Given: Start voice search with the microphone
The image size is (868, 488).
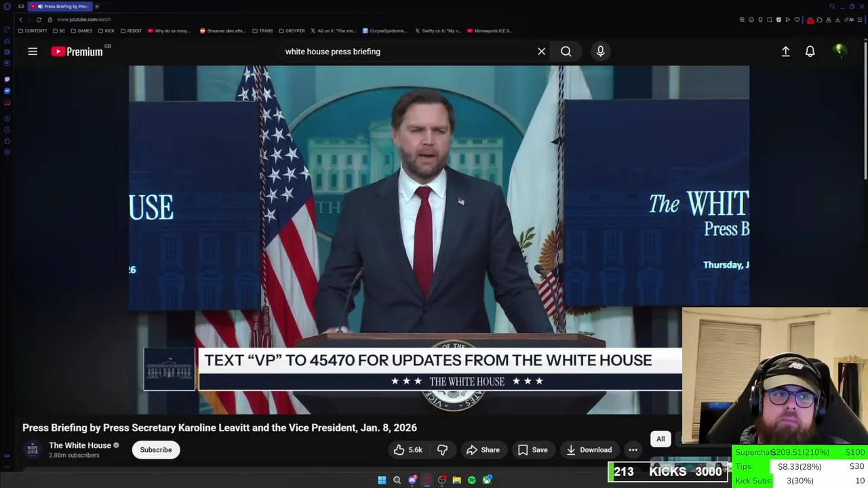Looking at the screenshot, I should tap(600, 52).
